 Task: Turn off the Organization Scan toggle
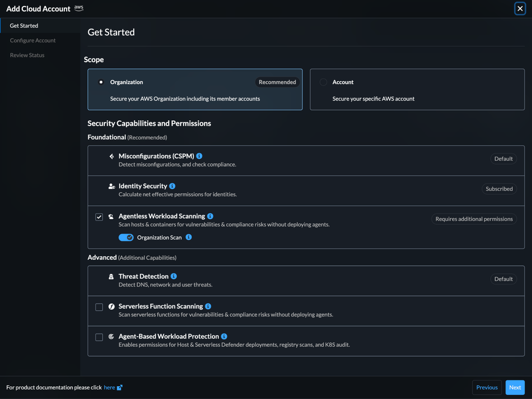[126, 237]
